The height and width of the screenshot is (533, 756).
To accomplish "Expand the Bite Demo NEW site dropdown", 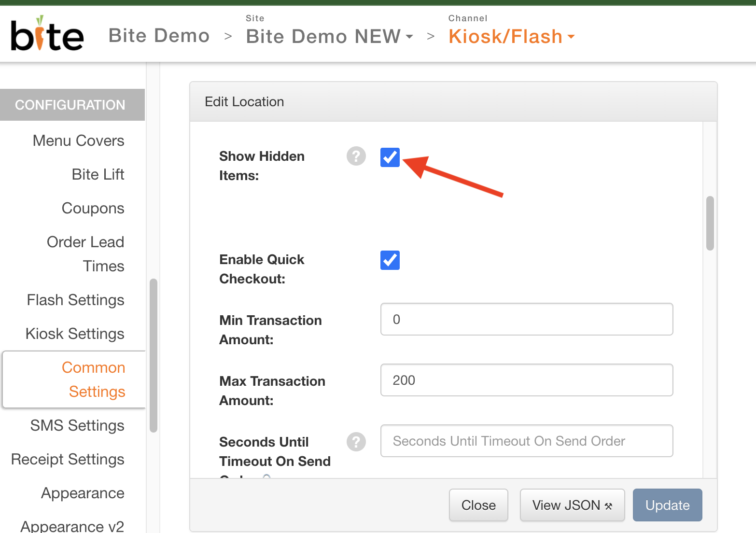I will click(329, 37).
